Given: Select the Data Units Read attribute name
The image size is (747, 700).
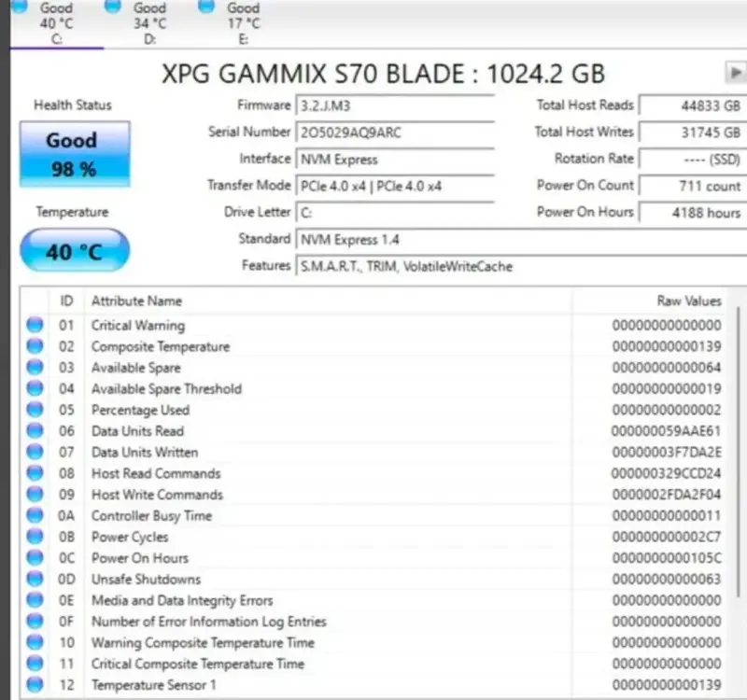Looking at the screenshot, I should tap(137, 431).
